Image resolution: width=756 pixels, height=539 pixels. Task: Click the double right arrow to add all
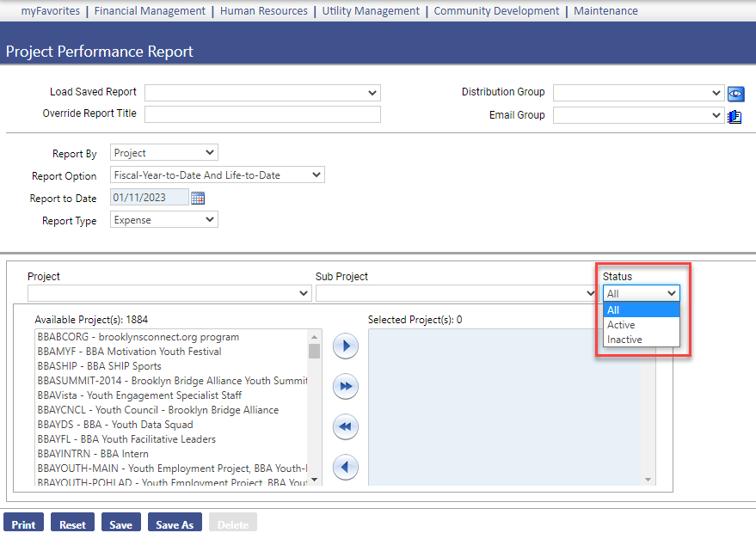[x=345, y=387]
